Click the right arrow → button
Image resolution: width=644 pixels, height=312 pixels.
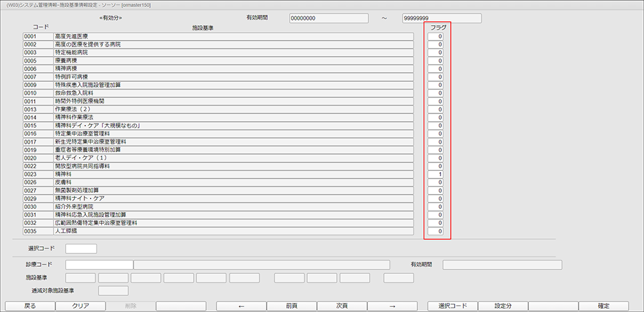392,306
